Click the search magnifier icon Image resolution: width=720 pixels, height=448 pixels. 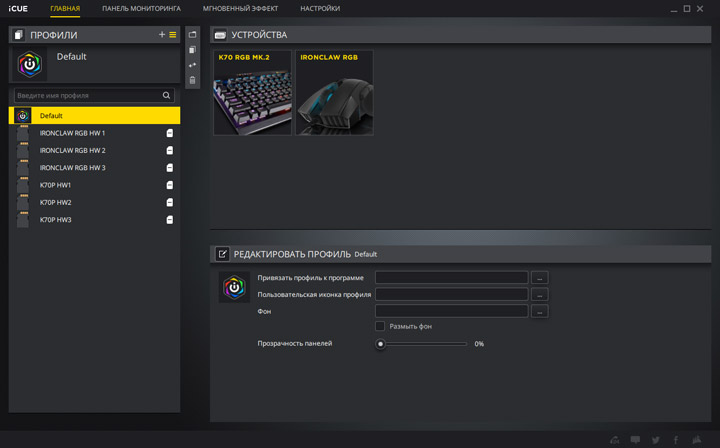point(166,95)
